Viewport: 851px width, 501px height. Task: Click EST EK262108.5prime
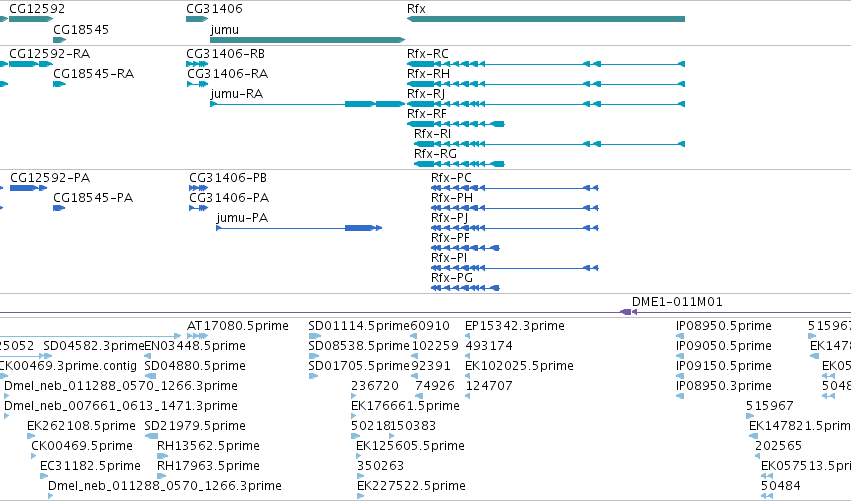click(81, 427)
